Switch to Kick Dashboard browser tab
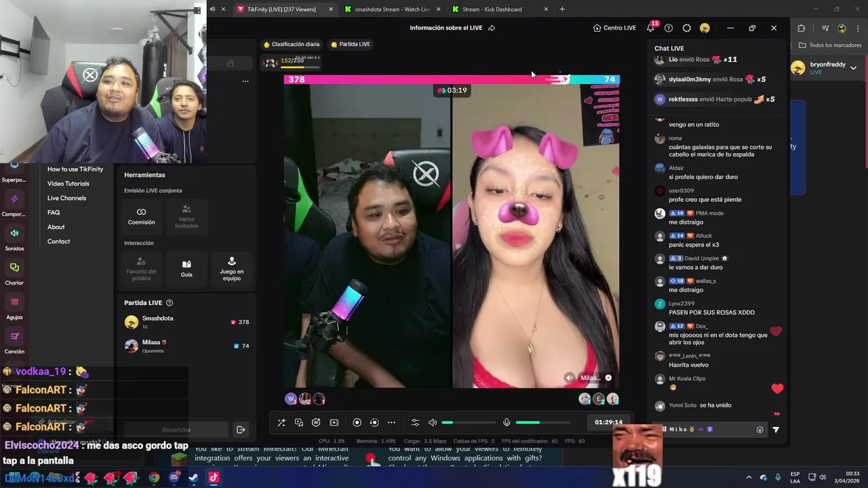The width and height of the screenshot is (868, 488). 500,9
